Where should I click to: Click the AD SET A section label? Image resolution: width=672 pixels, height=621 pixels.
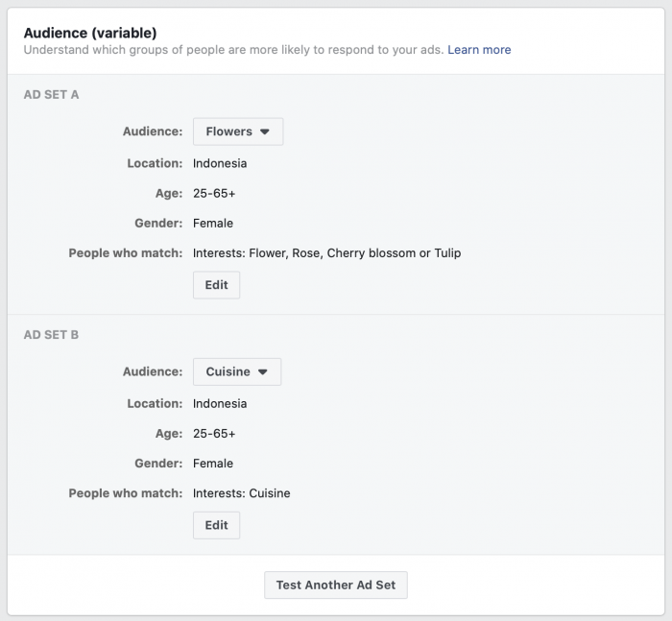click(51, 95)
